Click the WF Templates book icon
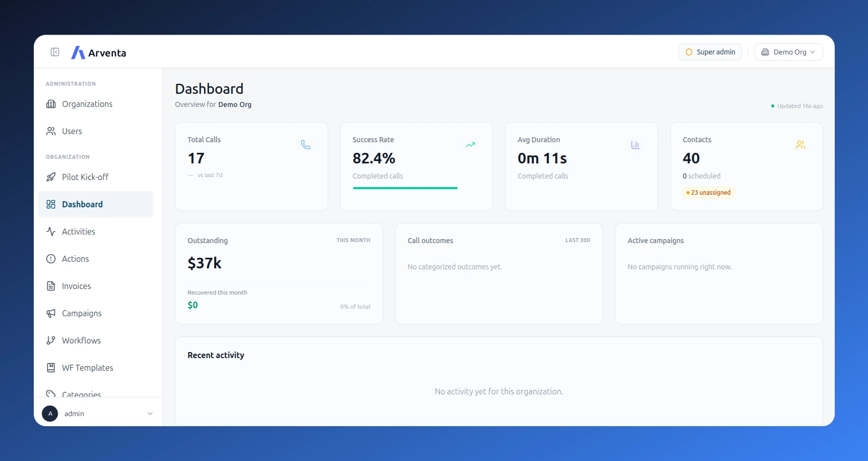868x461 pixels. (51, 368)
